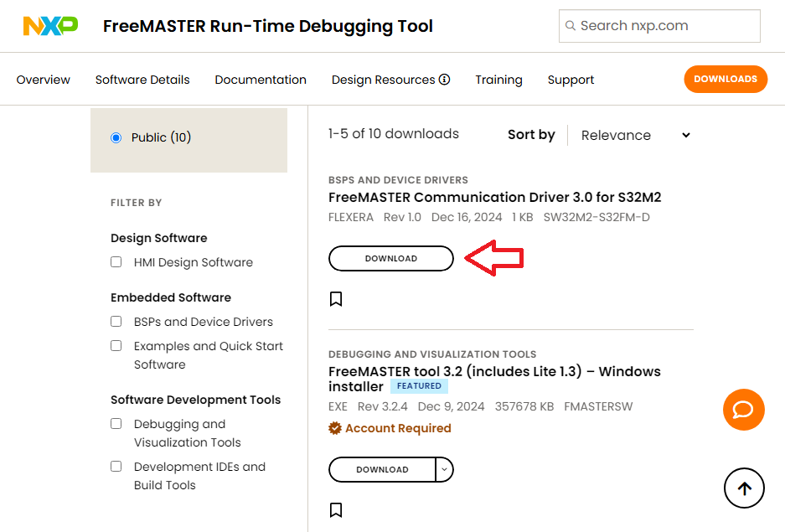Bookmark the FreeMASTER Communication Driver download
The height and width of the screenshot is (532, 785).
336,299
